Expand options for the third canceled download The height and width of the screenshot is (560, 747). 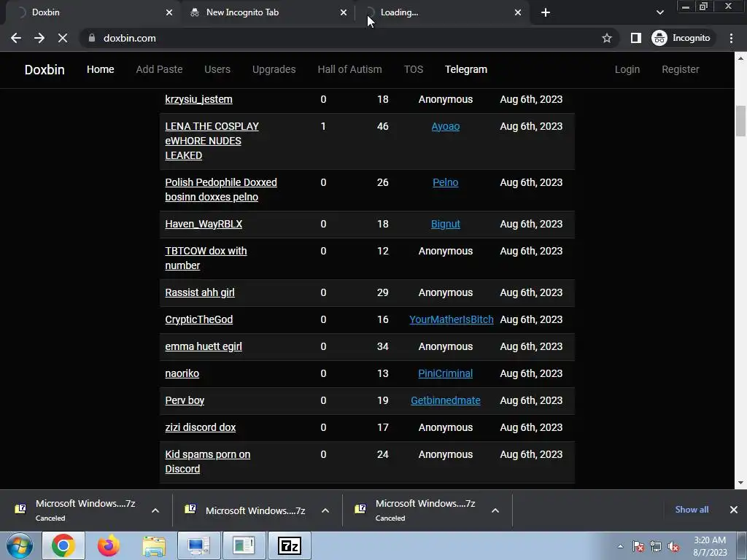pos(495,510)
